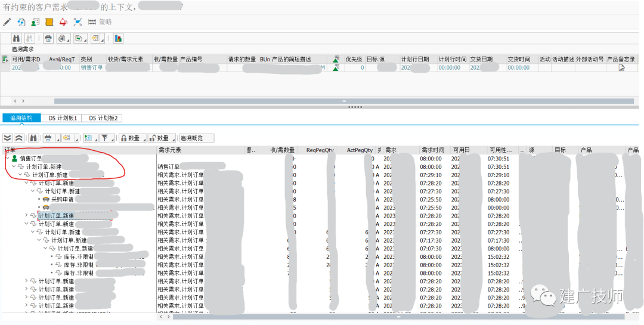Open the orange note icon

[x=49, y=22]
